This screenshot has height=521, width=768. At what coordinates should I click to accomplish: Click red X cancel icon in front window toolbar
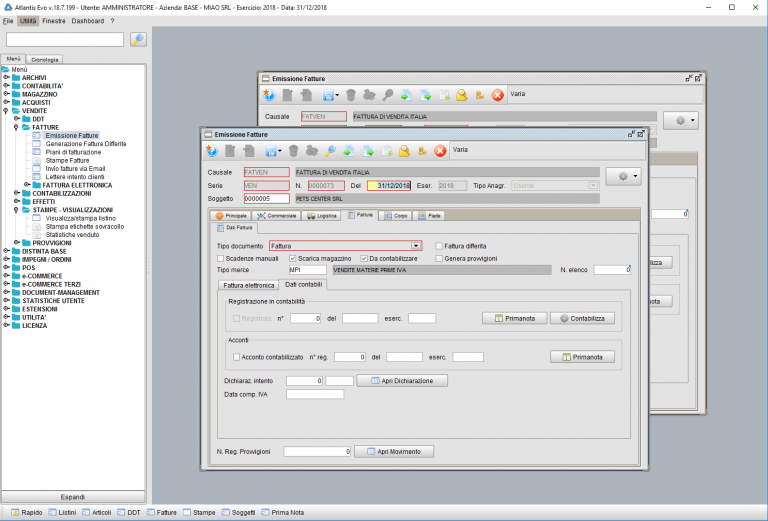point(440,151)
